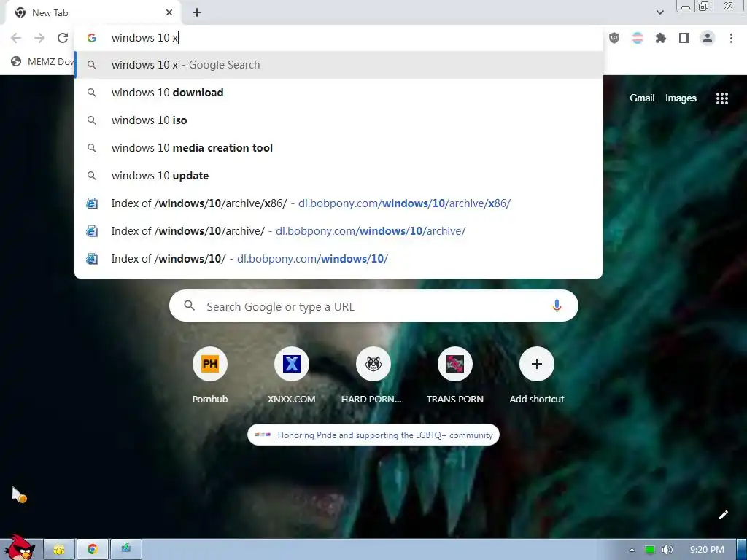Customize Chrome with the pencil icon
Viewport: 747px width, 560px height.
coord(723,515)
